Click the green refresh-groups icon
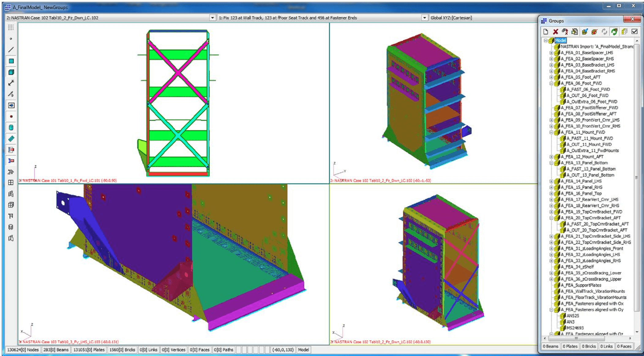Image resolution: width=644 pixels, height=356 pixels. pyautogui.click(x=614, y=32)
